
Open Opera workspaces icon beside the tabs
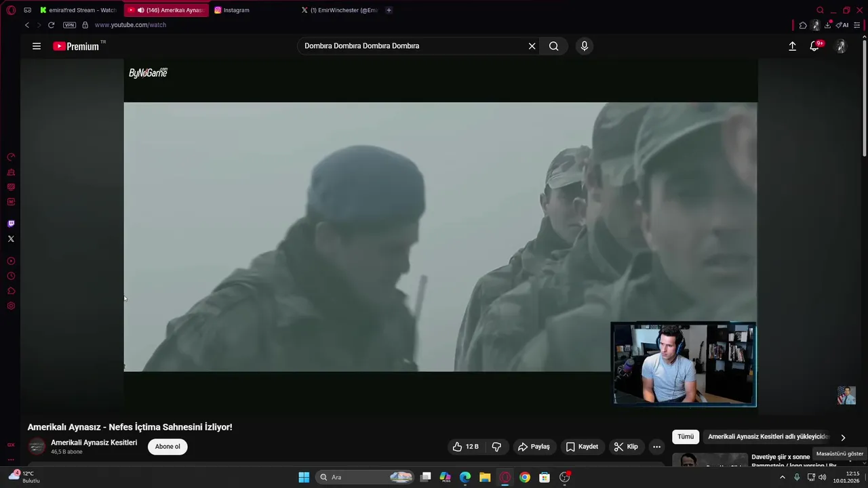click(27, 10)
